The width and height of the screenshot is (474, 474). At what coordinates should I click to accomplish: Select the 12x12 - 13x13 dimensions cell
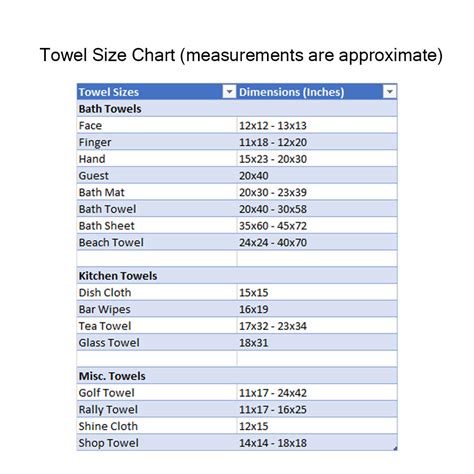[317, 125]
